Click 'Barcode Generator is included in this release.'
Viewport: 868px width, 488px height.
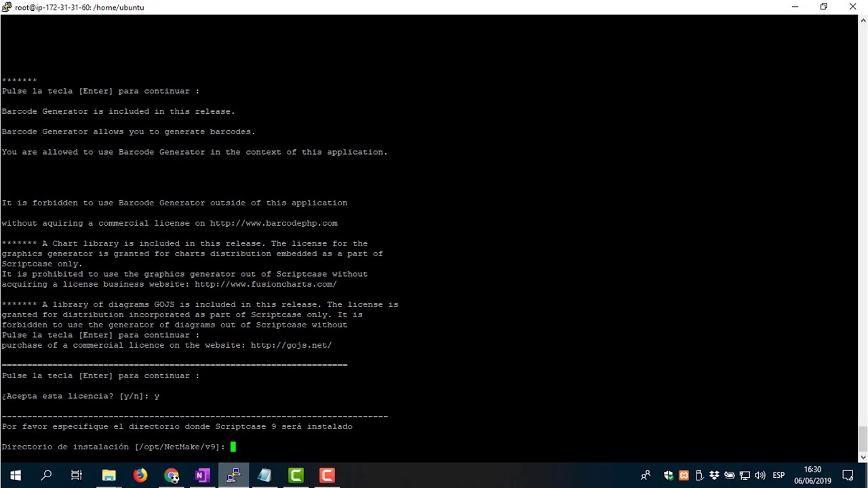pyautogui.click(x=118, y=111)
